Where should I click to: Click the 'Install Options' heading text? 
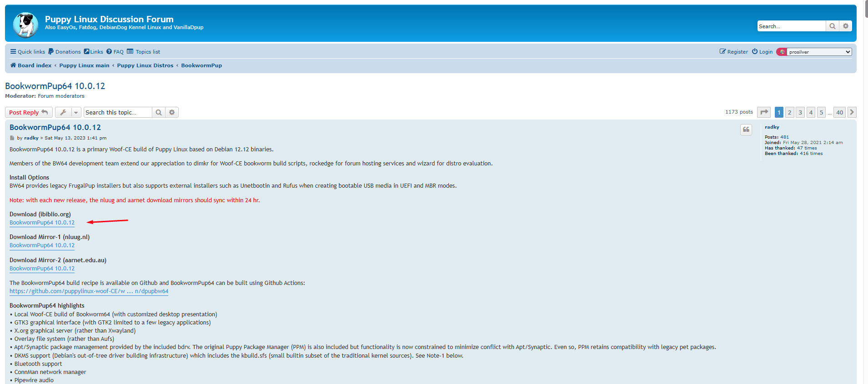29,178
